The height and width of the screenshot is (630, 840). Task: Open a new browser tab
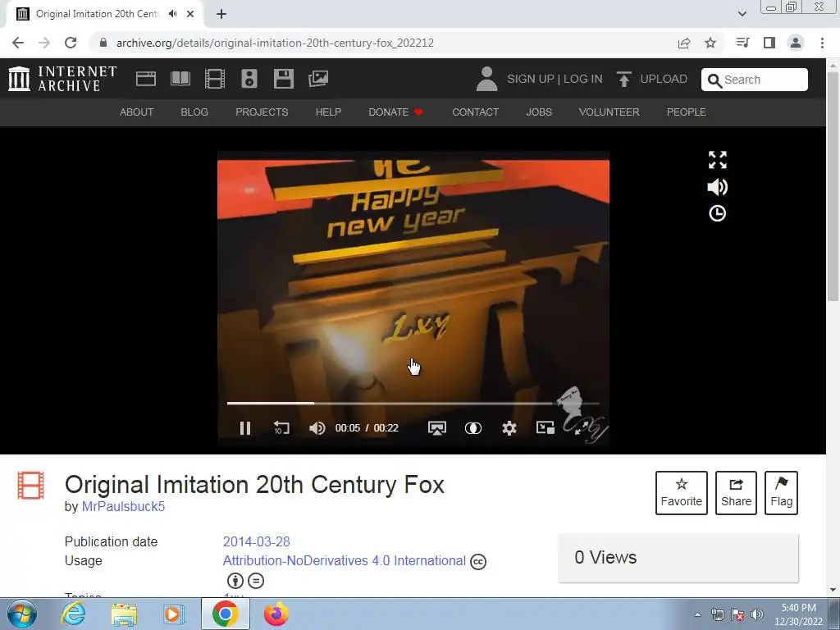click(221, 14)
